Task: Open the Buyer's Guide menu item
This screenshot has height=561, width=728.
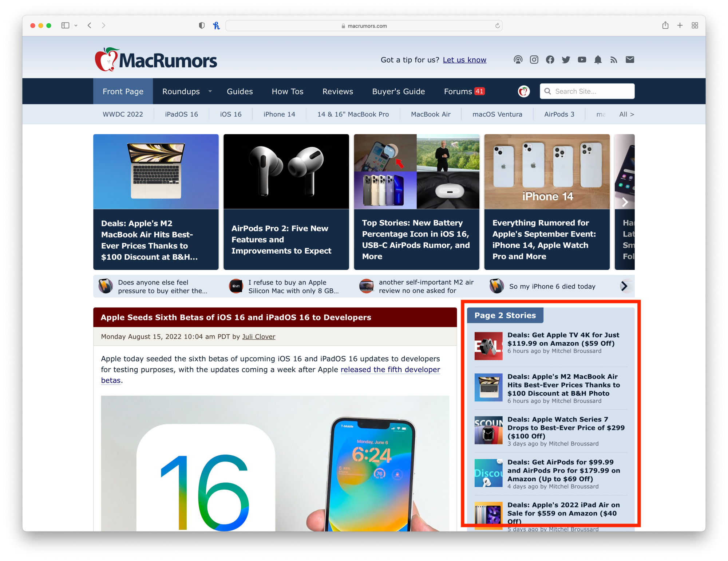Action: [398, 91]
